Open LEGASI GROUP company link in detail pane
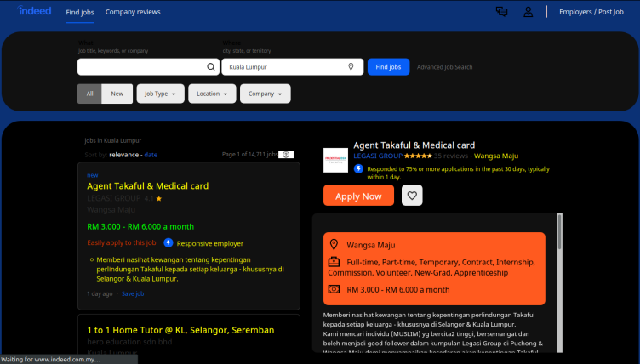Viewport: 640px width, 364px height. [378, 156]
